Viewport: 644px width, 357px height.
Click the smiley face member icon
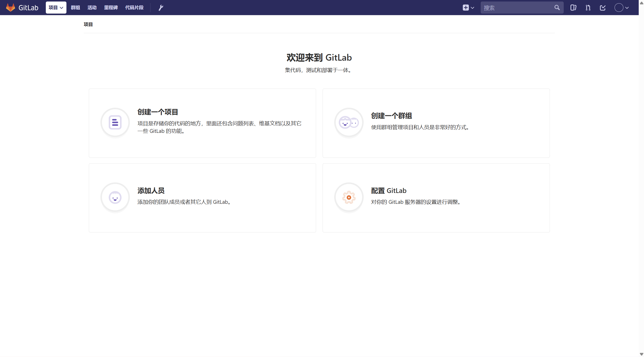(115, 197)
